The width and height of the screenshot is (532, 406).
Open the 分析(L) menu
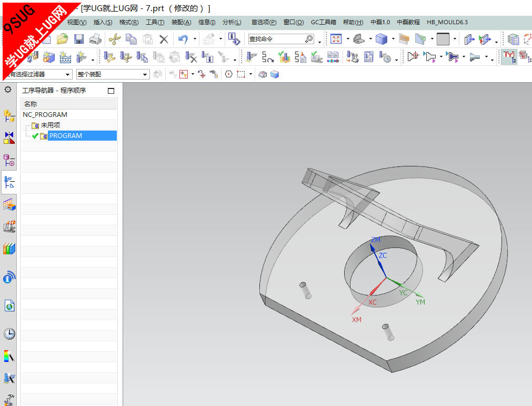pos(232,23)
